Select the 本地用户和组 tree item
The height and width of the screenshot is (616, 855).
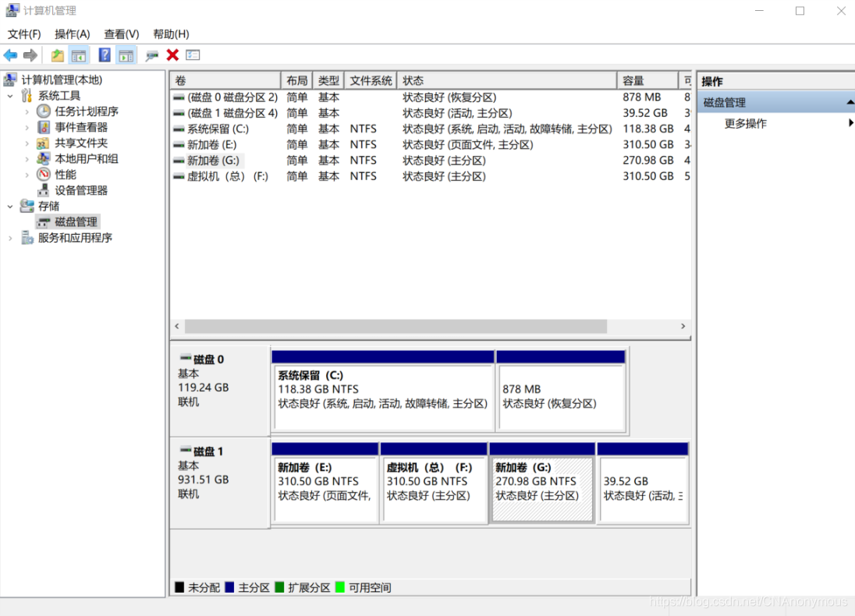tap(86, 158)
